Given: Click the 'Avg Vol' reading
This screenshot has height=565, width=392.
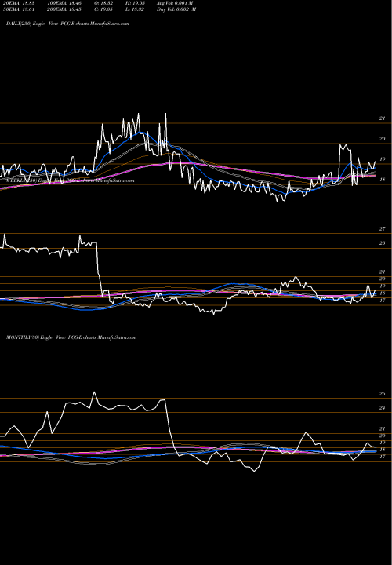Looking at the screenshot, I should pyautogui.click(x=175, y=3).
